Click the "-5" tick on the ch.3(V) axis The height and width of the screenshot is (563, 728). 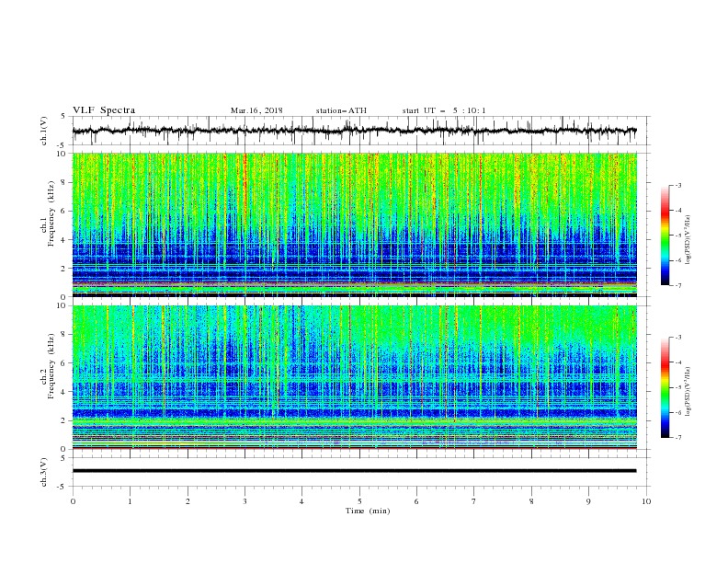click(63, 488)
